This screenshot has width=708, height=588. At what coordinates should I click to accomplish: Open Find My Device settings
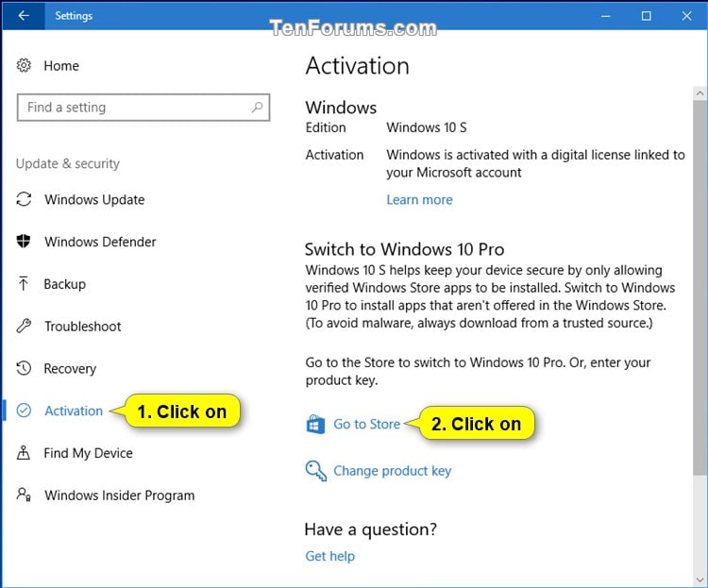(x=88, y=453)
